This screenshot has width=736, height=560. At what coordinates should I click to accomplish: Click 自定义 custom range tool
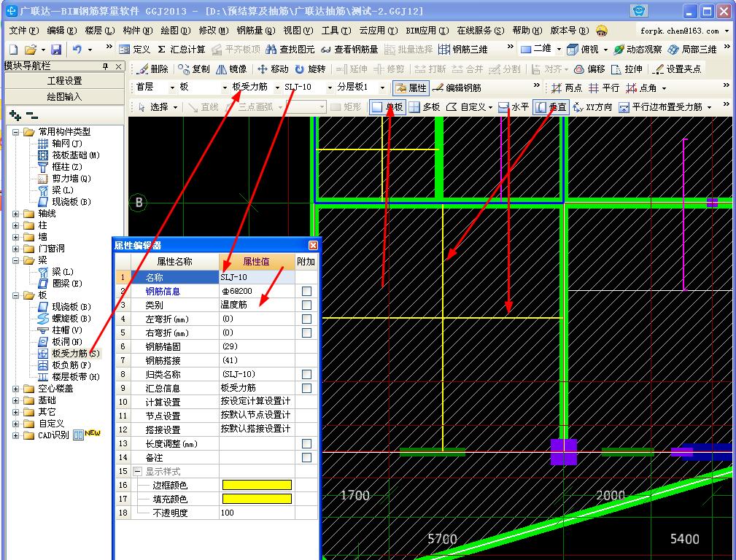[x=469, y=107]
